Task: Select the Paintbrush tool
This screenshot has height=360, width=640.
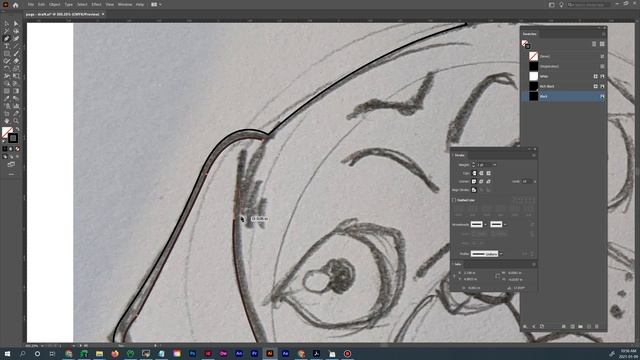Action: pyautogui.click(x=16, y=54)
